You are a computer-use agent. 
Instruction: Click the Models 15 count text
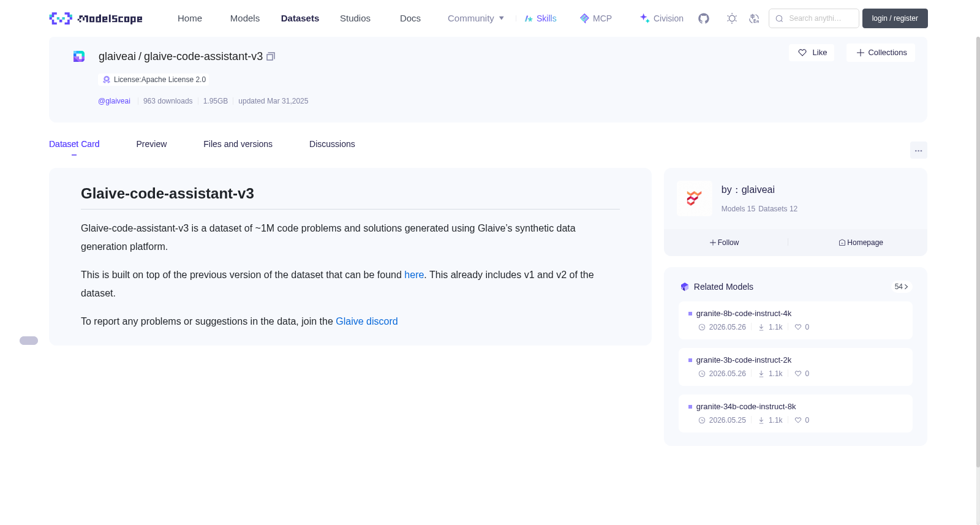pos(738,209)
